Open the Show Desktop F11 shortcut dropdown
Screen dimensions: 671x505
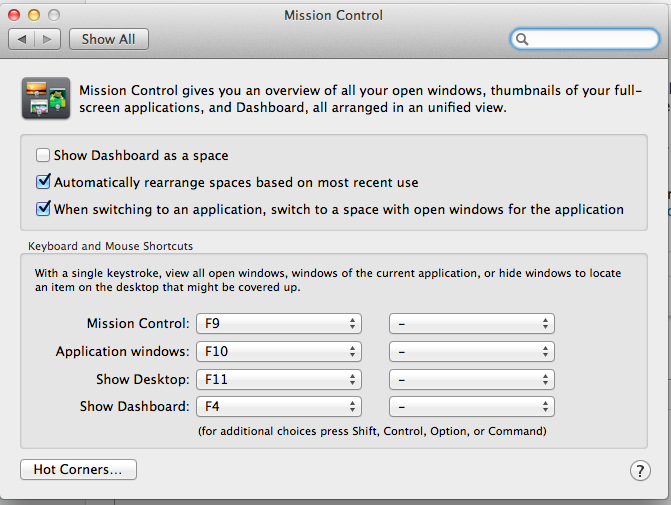[x=279, y=380]
